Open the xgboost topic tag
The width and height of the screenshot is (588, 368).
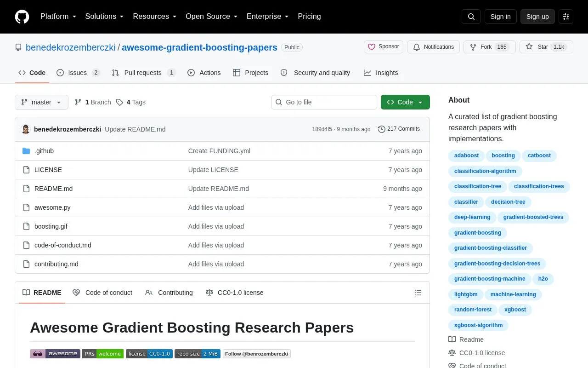[515, 310]
